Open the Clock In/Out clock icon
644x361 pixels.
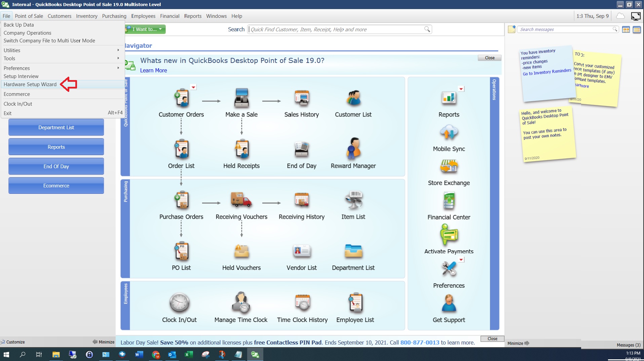tap(179, 302)
